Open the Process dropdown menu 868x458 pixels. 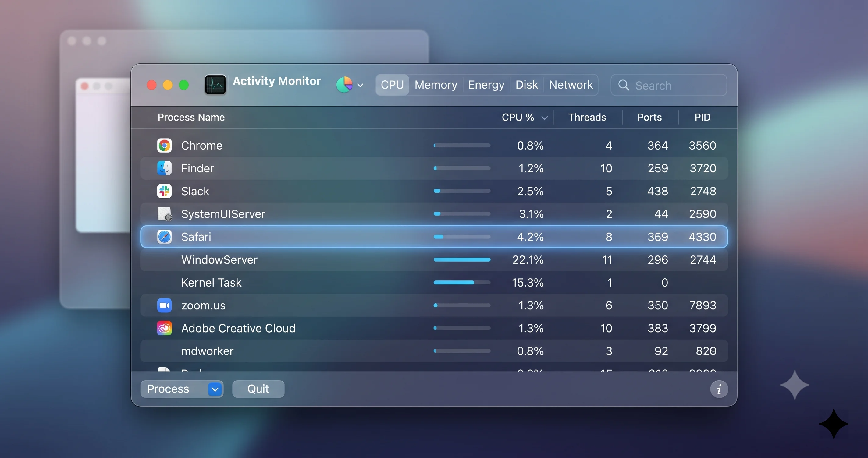182,389
